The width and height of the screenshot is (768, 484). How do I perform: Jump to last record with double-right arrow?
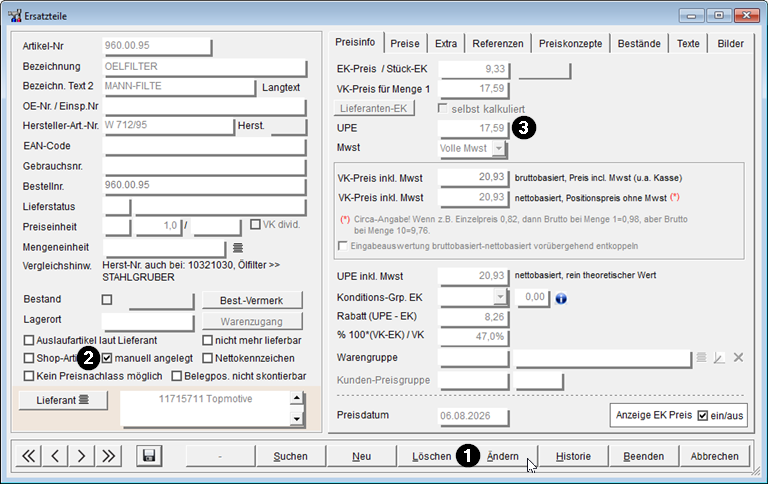pos(108,456)
